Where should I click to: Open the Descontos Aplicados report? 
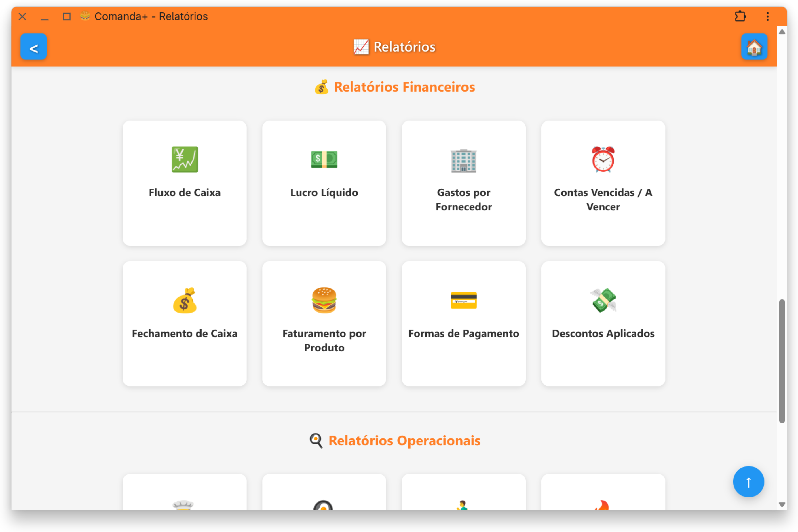click(603, 324)
